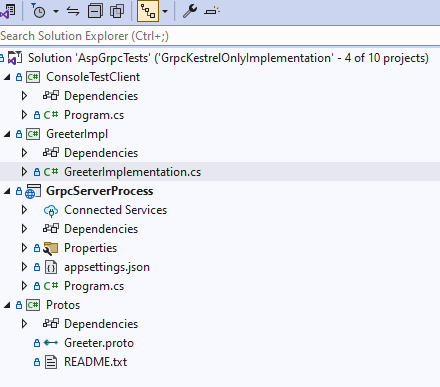This screenshot has width=440, height=387.
Task: Click the C# project icon for ConsoleTestClient
Action: pos(33,77)
